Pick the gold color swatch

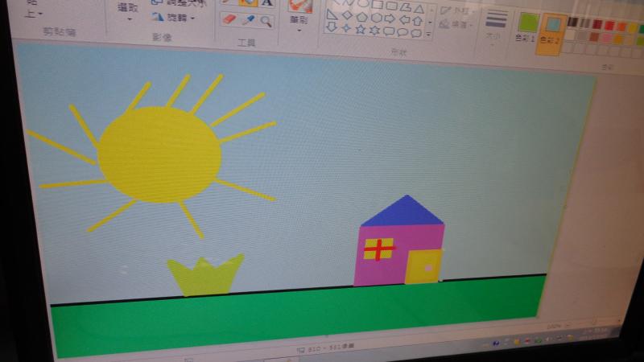pos(618,39)
